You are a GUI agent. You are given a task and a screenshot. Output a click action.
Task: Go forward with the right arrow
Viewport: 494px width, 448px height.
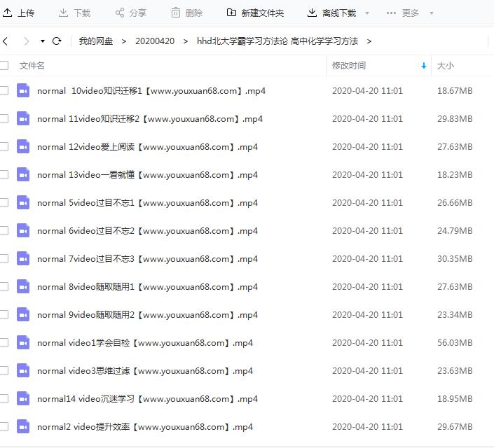(27, 41)
